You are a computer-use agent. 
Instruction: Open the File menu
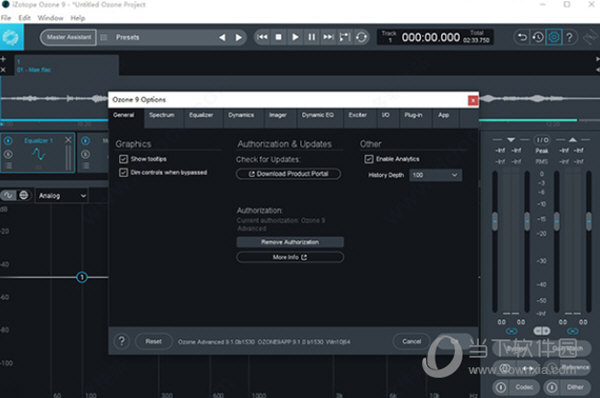pos(6,18)
